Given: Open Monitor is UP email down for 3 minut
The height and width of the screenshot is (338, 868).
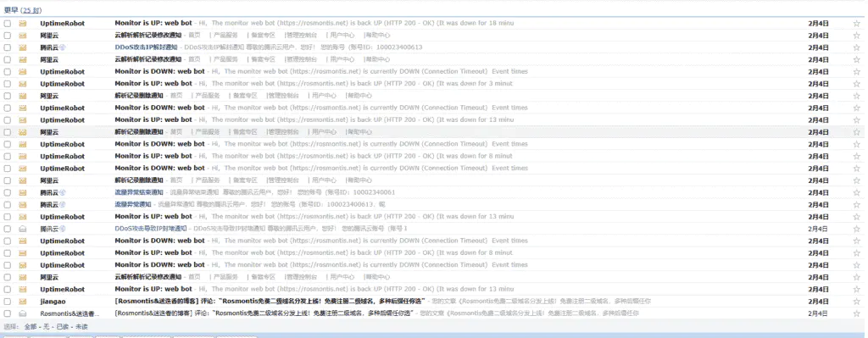Looking at the screenshot, I should point(153,84).
